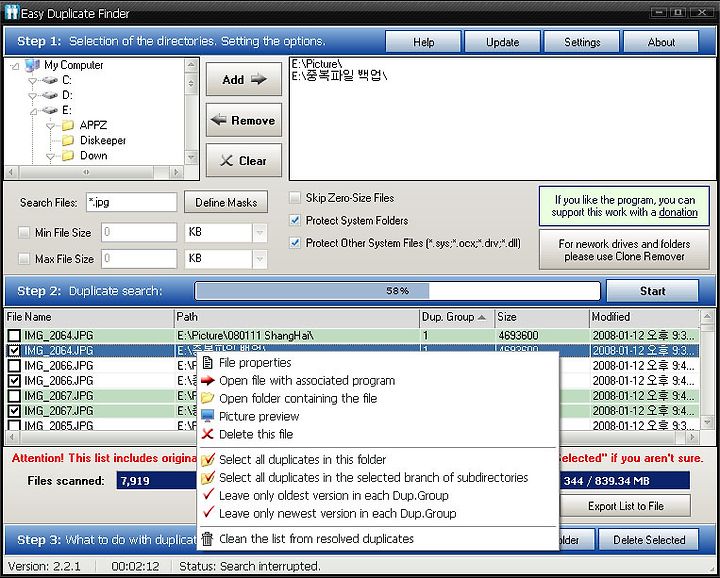Click the Search Files *.jpg input
Viewport: 720px width, 578px height.
click(x=131, y=202)
